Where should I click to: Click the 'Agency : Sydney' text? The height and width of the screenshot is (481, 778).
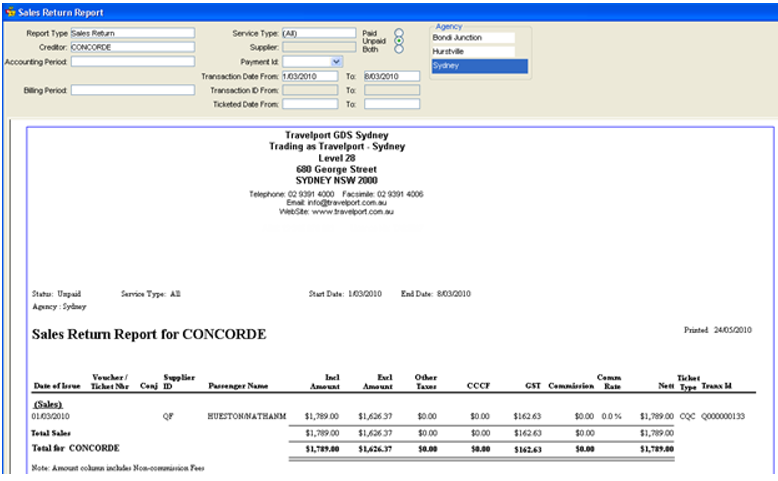(59, 307)
